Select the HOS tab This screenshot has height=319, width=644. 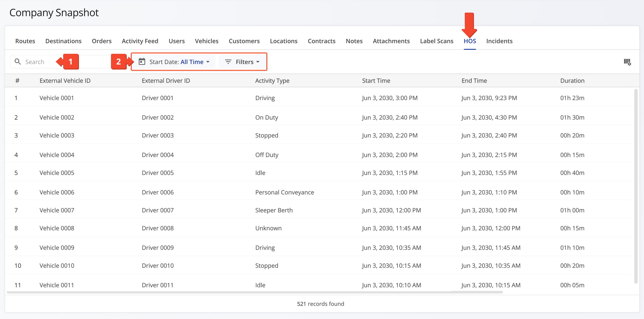pos(470,41)
